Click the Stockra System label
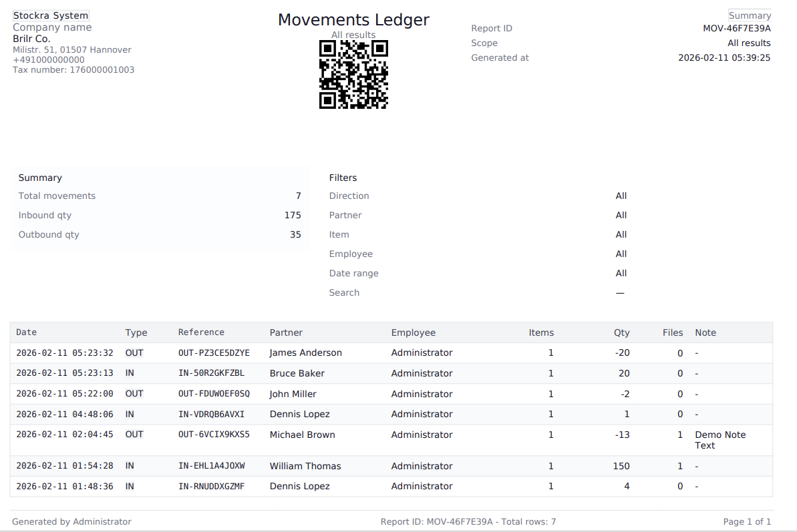Screen dimensions: 797x532 [x=51, y=15]
